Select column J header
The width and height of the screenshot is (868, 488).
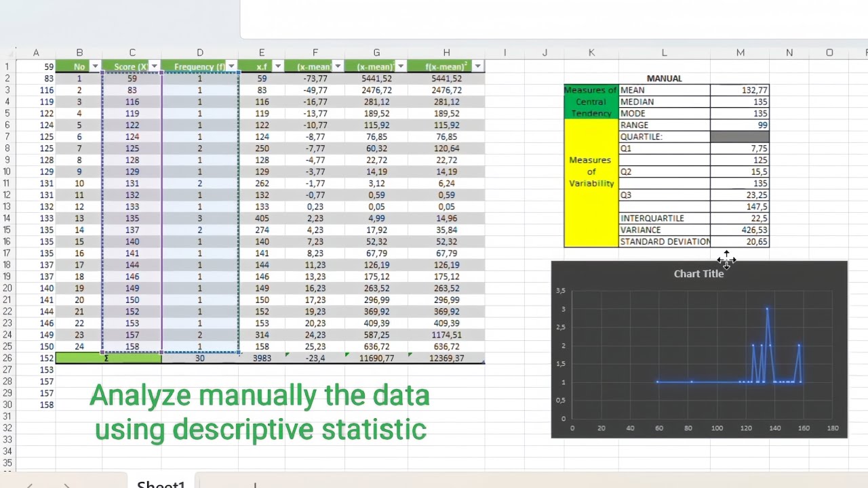(545, 53)
